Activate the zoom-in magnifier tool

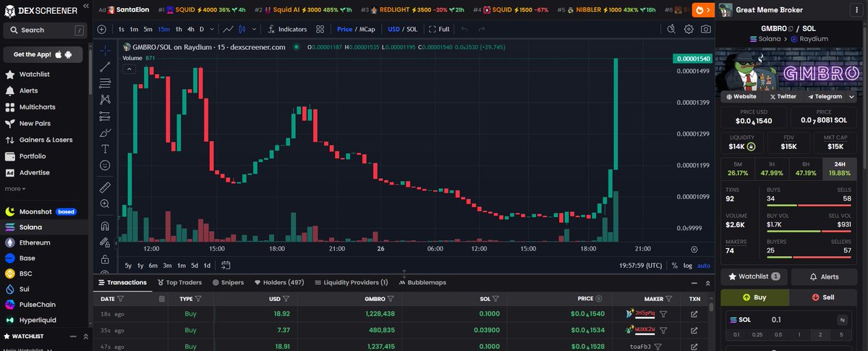pos(105,204)
